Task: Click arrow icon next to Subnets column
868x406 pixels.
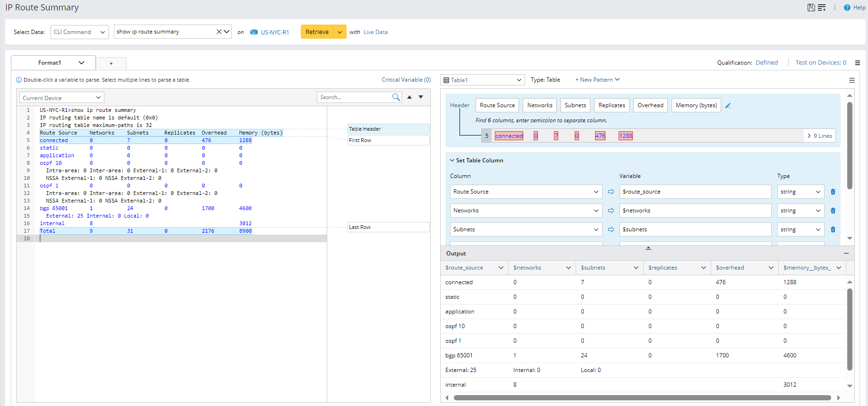Action: point(611,229)
